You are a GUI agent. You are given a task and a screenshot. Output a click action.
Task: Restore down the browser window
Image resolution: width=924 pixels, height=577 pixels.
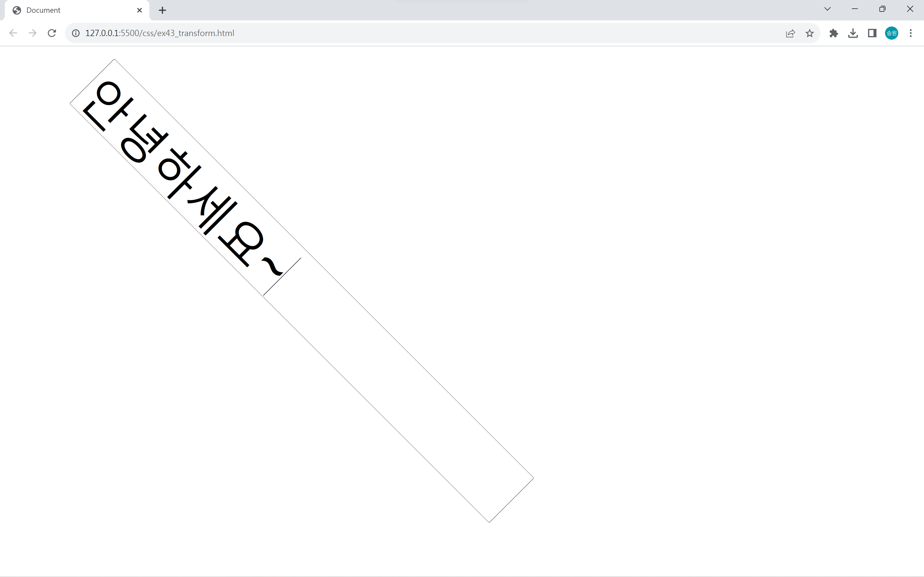(x=882, y=9)
